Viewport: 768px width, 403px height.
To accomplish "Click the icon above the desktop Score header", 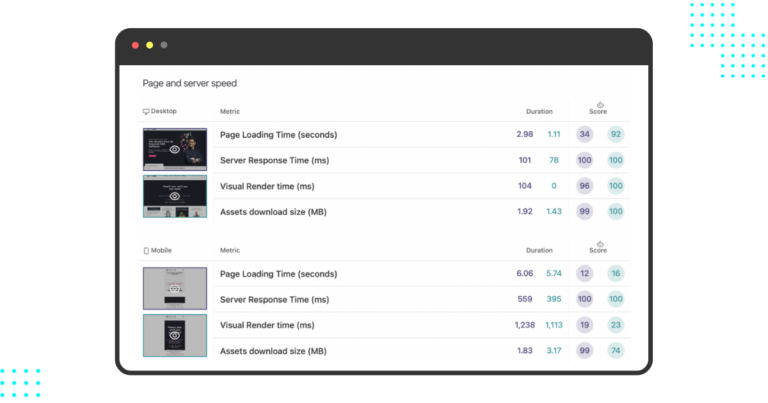I will pos(599,104).
